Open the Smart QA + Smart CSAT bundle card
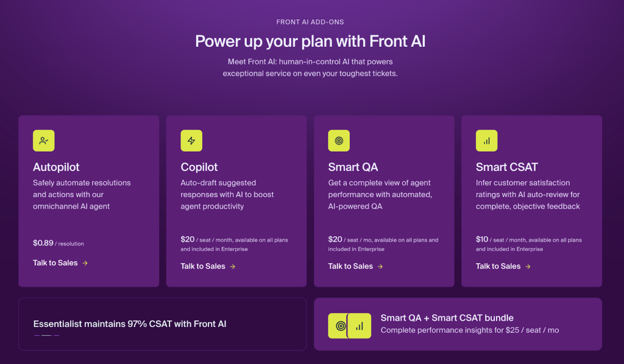The width and height of the screenshot is (624, 364). point(458,323)
